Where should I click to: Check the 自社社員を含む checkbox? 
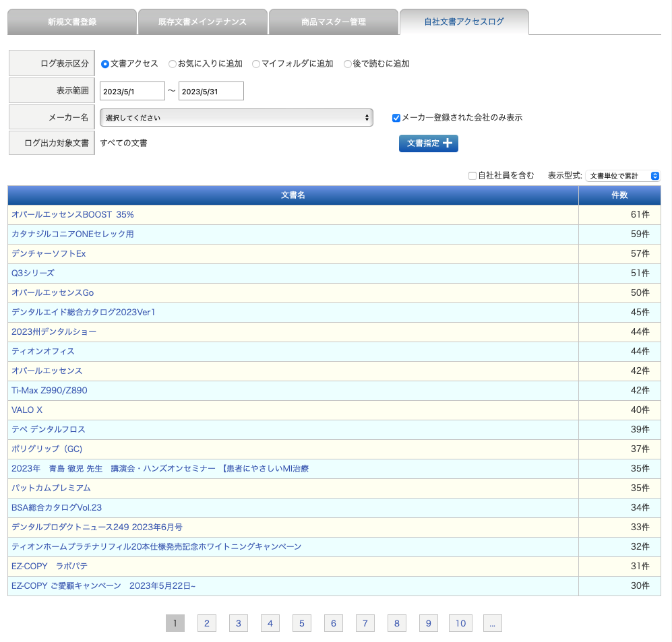tap(472, 176)
